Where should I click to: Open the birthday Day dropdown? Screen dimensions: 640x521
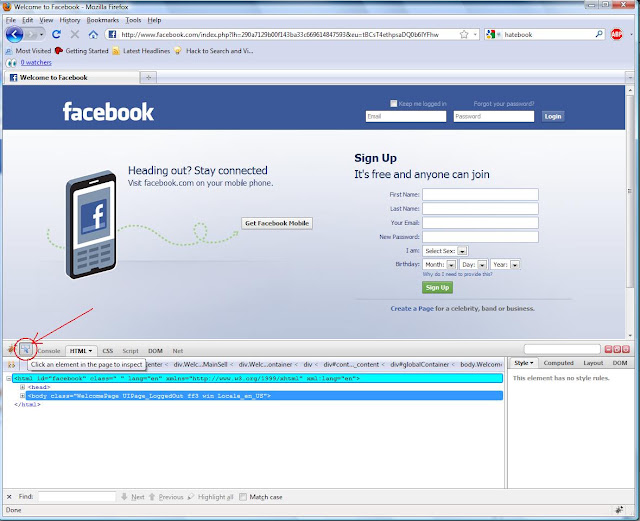pyautogui.click(x=473, y=265)
